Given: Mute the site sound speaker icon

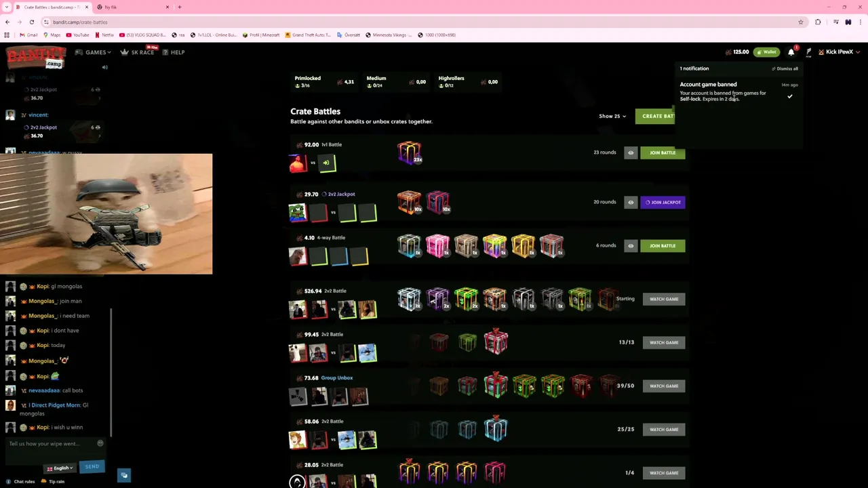Looking at the screenshot, I should tap(104, 67).
